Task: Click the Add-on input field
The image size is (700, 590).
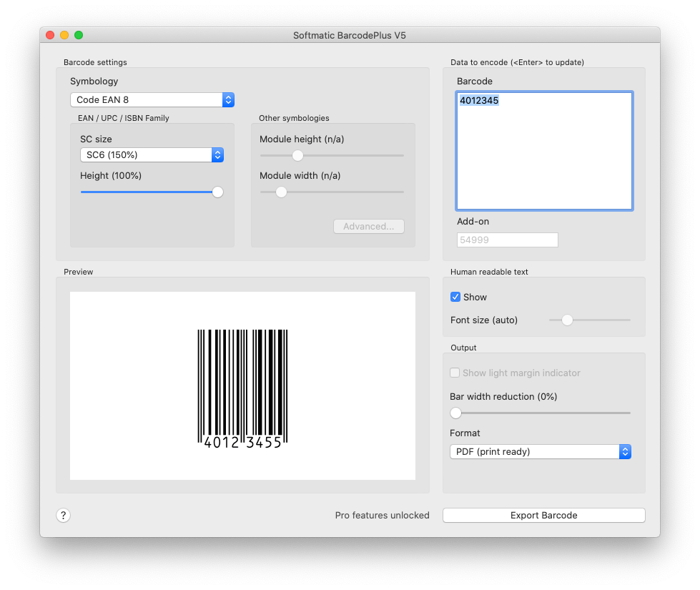Action: pos(507,240)
